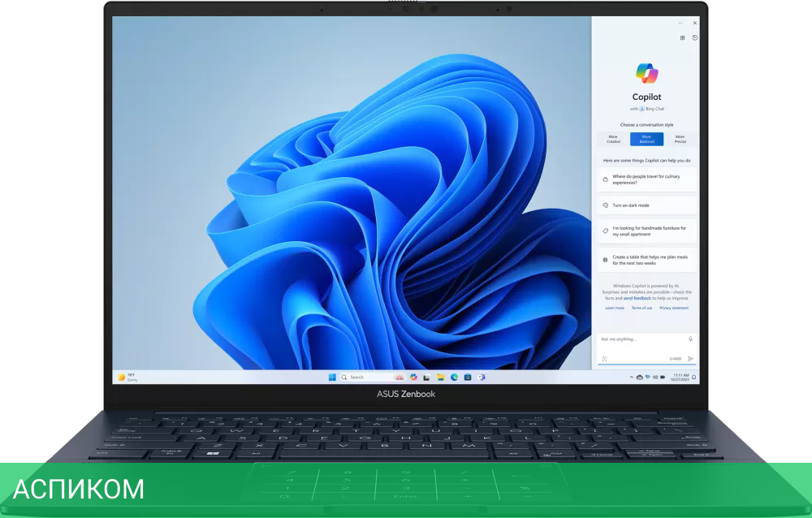Click the send feedback link in Copilot
812x518 pixels.
[637, 298]
